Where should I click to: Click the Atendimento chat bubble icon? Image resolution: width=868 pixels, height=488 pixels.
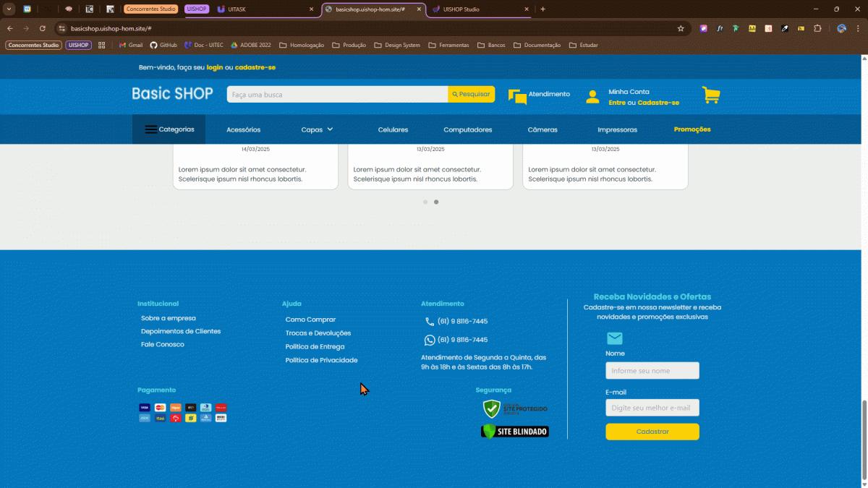(x=517, y=97)
